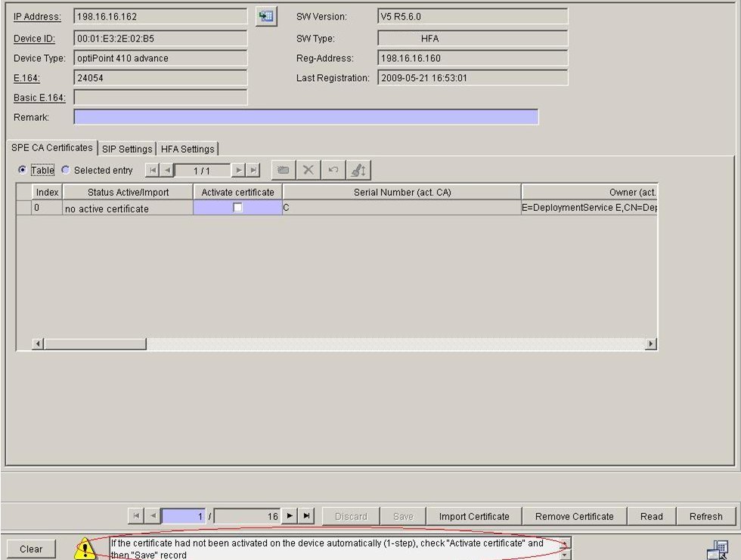Click the IP Address field showing 198.16.16.162
This screenshot has width=741, height=560.
point(160,17)
